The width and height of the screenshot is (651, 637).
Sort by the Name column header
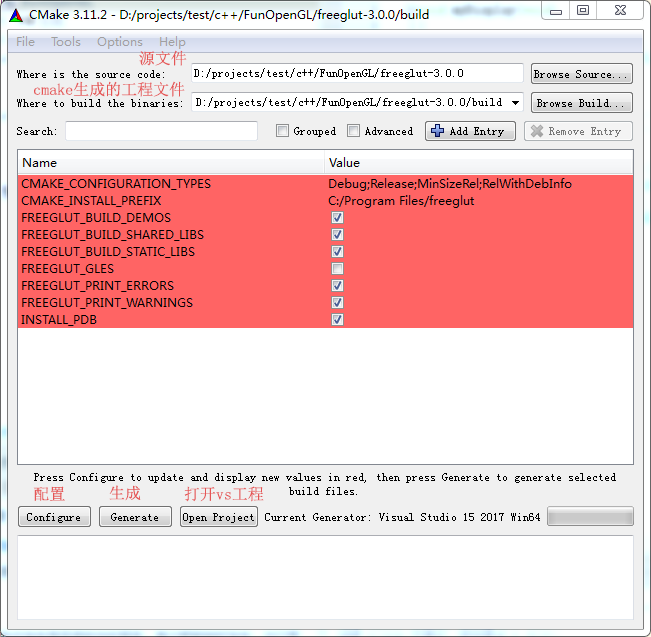171,162
